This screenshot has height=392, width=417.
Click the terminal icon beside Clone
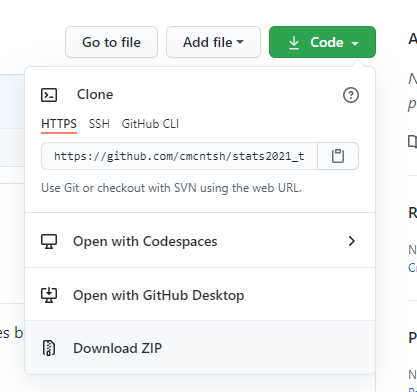49,95
